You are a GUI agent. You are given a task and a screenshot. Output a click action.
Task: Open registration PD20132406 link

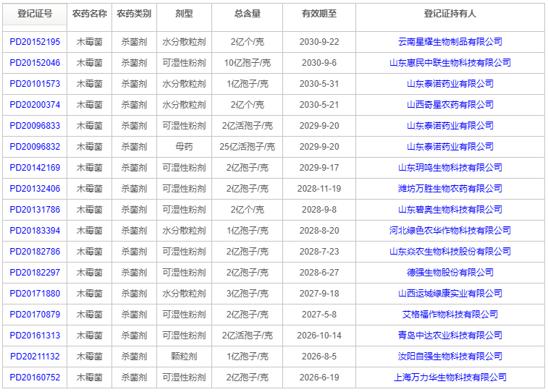[x=35, y=189]
